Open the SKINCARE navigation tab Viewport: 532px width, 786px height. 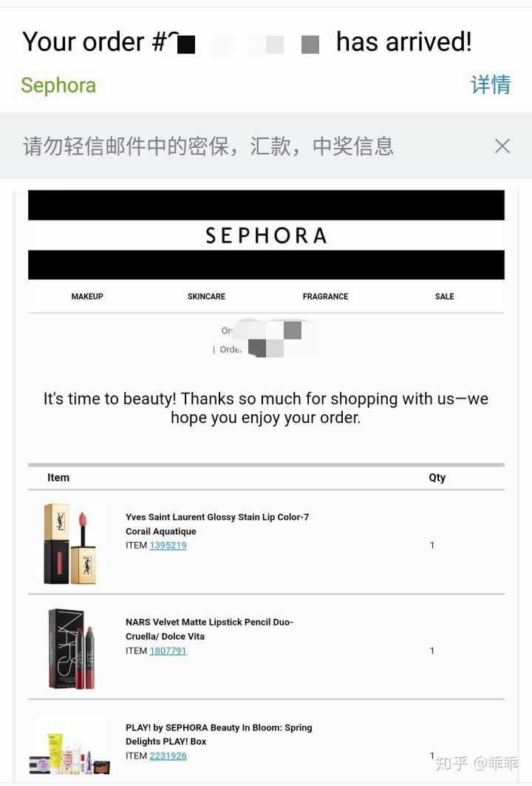[206, 297]
